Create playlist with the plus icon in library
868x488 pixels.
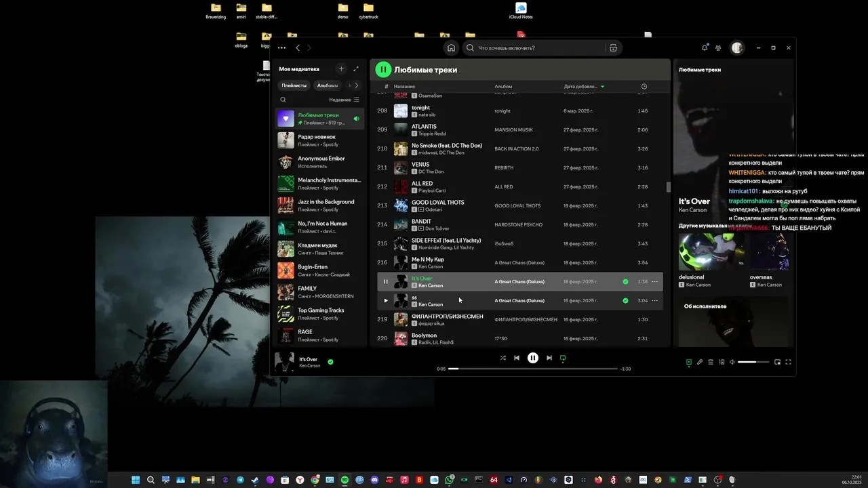(341, 69)
